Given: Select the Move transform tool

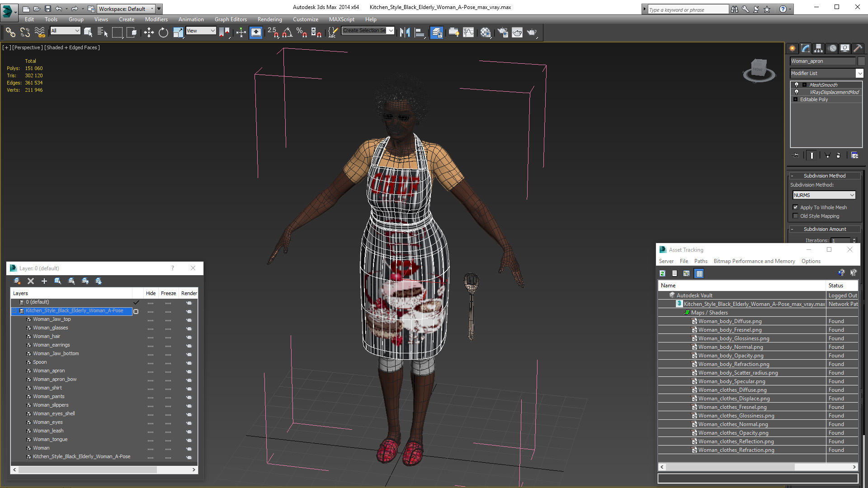Looking at the screenshot, I should [x=149, y=32].
